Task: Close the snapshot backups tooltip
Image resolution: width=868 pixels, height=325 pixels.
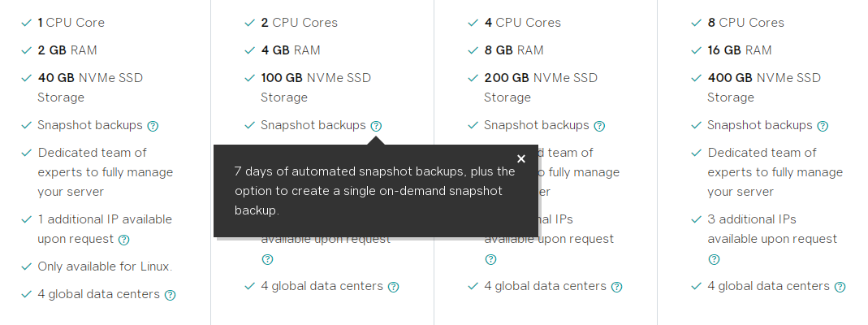Action: 521,158
